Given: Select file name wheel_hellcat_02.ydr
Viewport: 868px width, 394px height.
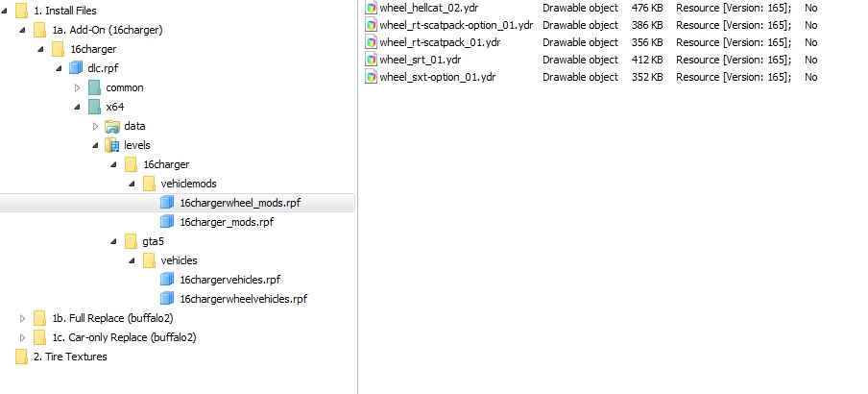Looking at the screenshot, I should (x=429, y=8).
